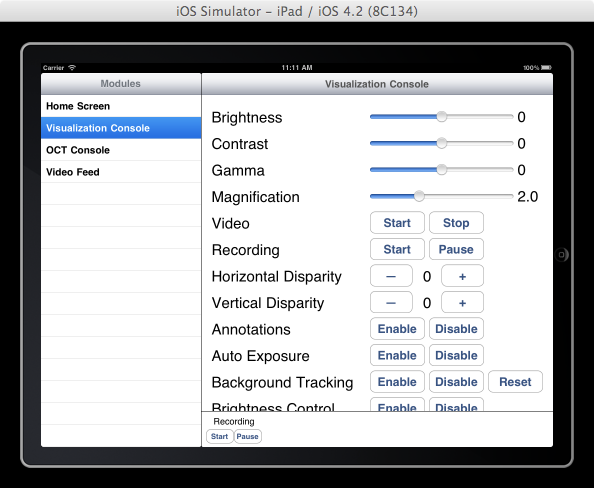Click the battery status icon
Viewport: 594px width, 488px height.
coord(546,67)
